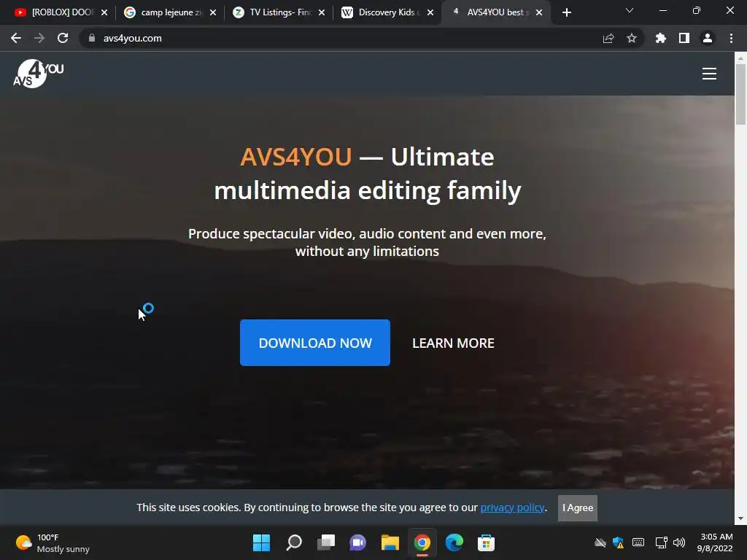Close the TV Listings tab
This screenshot has width=747, height=560.
(x=322, y=12)
